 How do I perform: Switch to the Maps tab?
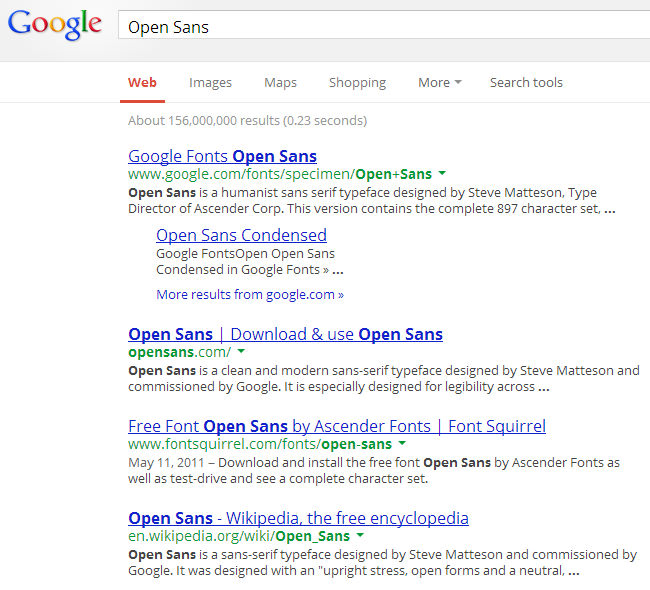(280, 83)
